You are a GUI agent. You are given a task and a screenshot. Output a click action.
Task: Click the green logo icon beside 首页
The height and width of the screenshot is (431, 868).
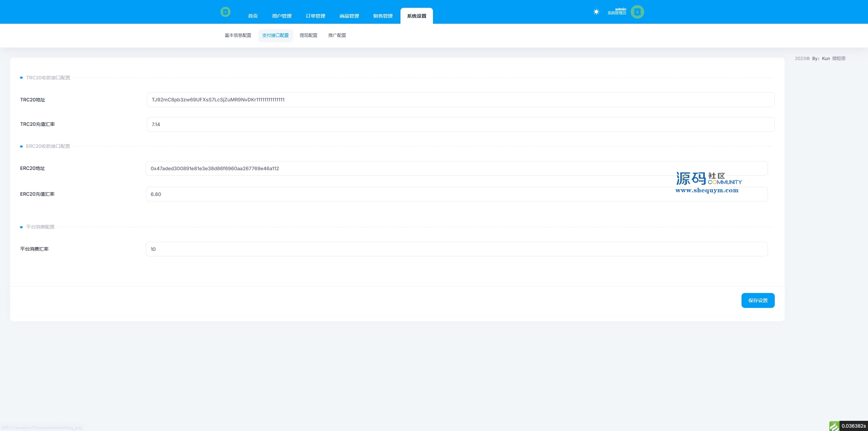(225, 12)
